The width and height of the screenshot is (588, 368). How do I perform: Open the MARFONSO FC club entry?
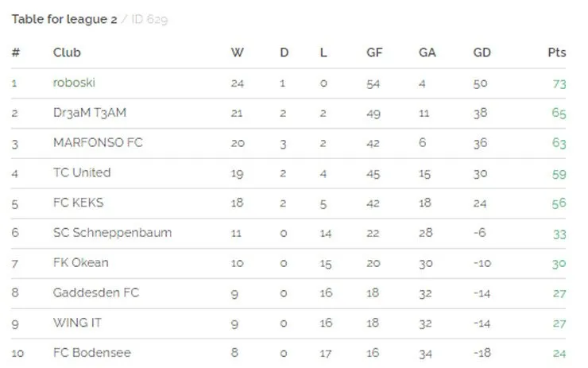98,142
